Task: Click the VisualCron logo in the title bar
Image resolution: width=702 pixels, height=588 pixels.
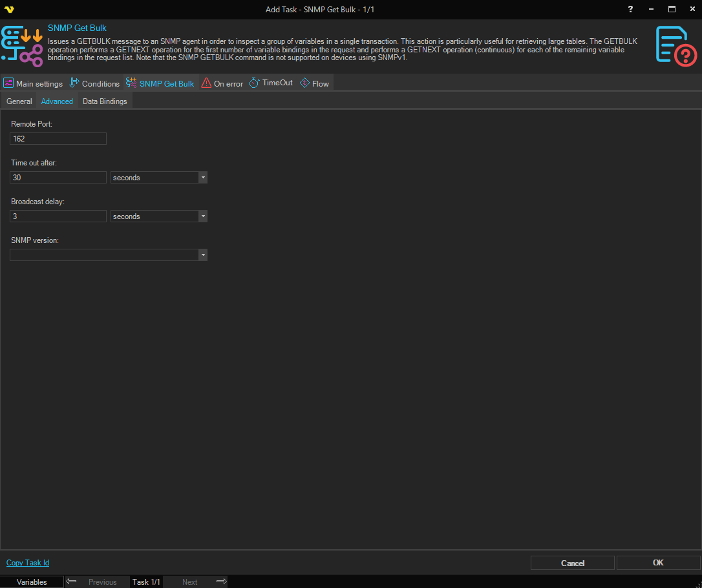Action: [x=9, y=9]
